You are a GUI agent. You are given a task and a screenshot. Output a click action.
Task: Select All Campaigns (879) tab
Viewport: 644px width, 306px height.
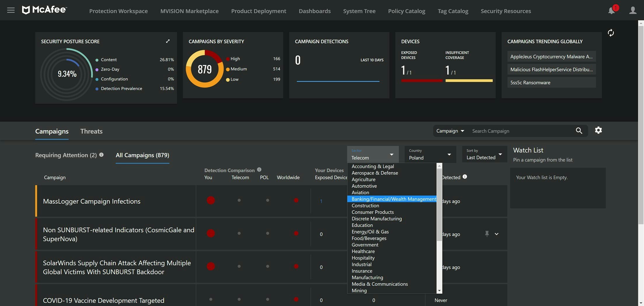(142, 155)
